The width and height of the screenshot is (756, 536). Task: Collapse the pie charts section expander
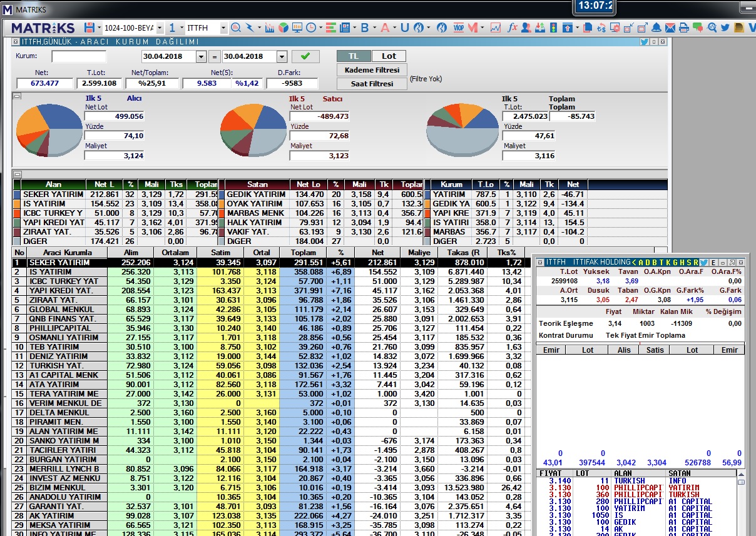17,96
